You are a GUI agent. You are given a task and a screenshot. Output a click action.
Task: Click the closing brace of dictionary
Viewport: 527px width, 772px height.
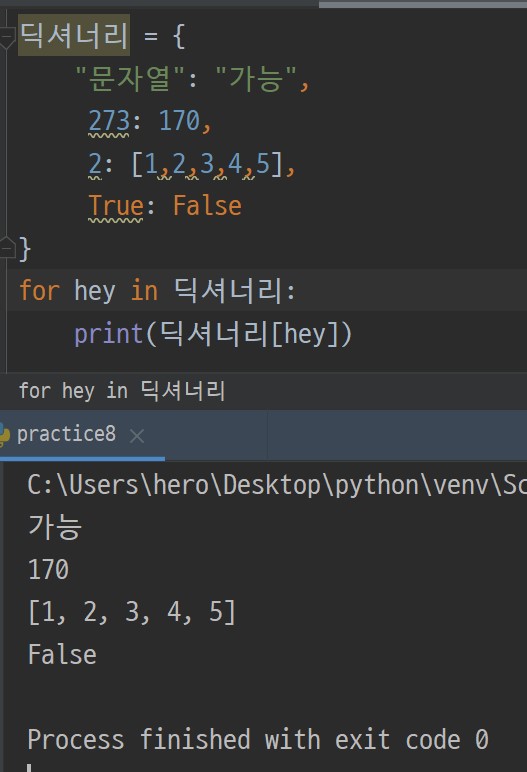coord(25,248)
